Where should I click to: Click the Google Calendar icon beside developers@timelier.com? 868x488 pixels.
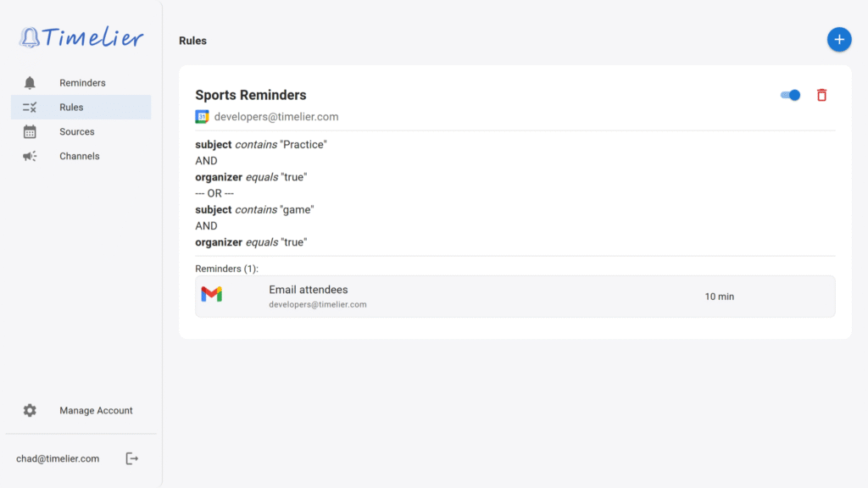click(x=202, y=117)
